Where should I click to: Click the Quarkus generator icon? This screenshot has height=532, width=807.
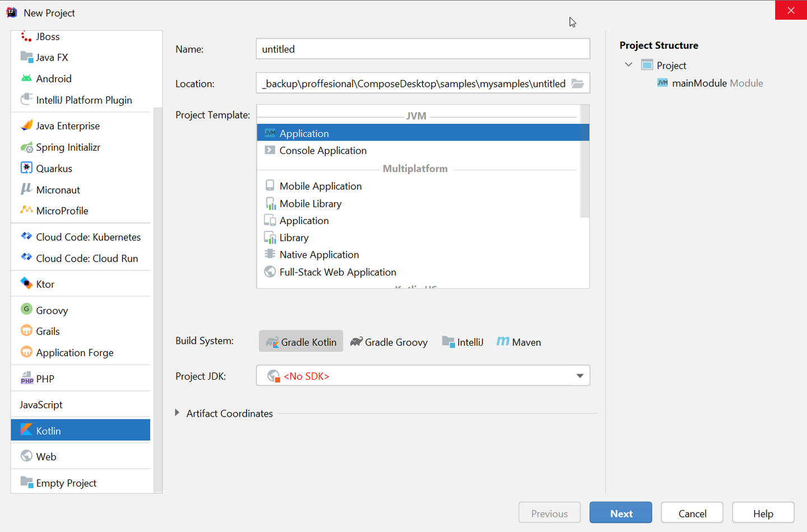click(26, 168)
